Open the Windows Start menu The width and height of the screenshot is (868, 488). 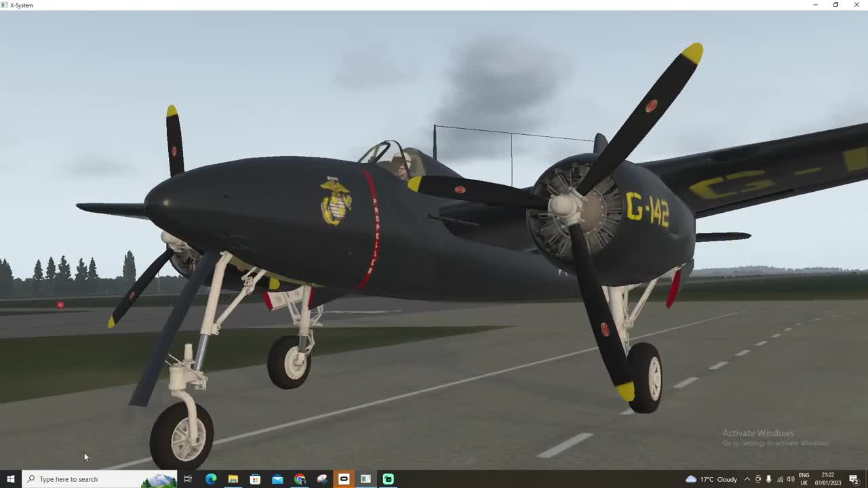(10, 479)
